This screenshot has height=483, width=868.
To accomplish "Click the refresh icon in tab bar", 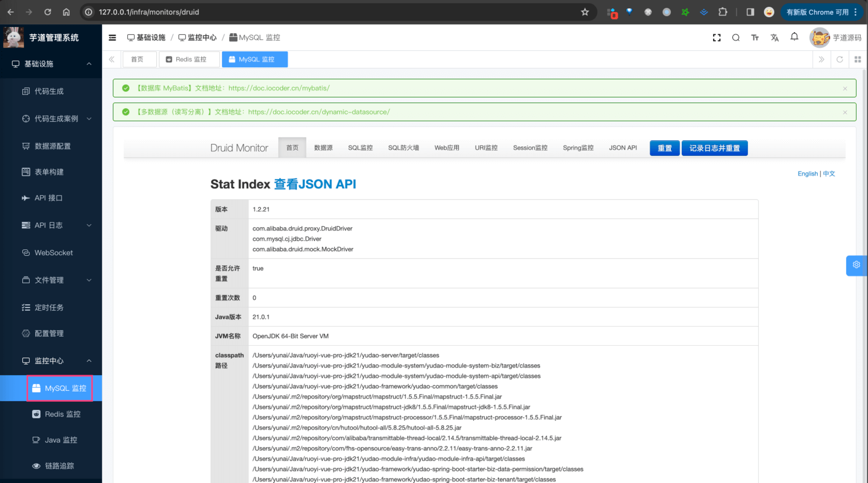I will (840, 60).
